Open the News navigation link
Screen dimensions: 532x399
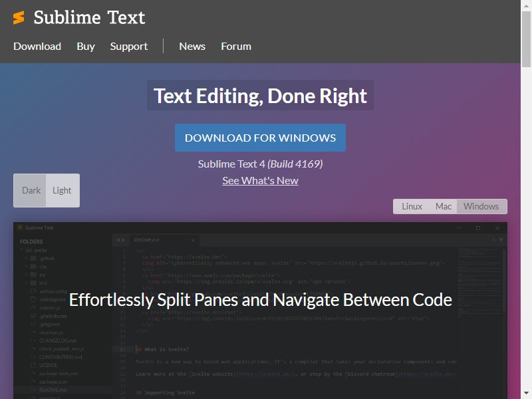click(192, 46)
